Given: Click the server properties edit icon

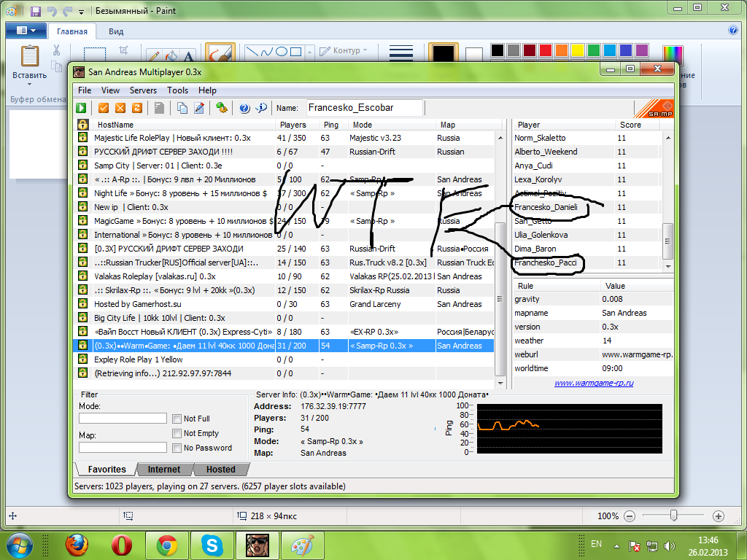Looking at the screenshot, I should click(x=199, y=108).
